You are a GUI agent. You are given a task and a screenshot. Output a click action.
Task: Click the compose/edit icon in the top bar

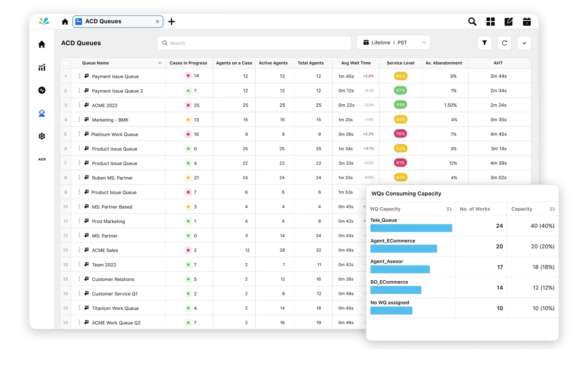509,21
